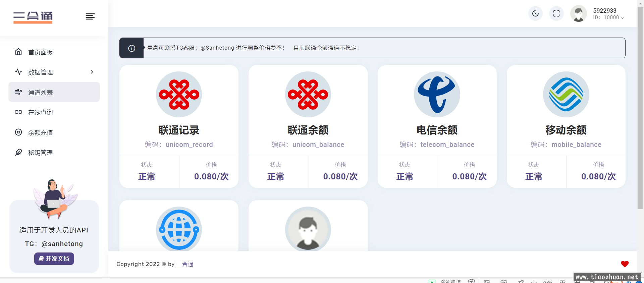Click blue globe channel icon
This screenshot has width=644, height=283.
[x=179, y=229]
